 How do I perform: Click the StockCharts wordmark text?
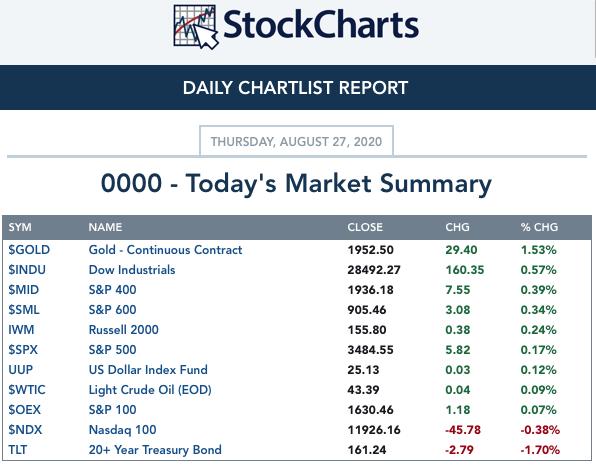tap(321, 25)
